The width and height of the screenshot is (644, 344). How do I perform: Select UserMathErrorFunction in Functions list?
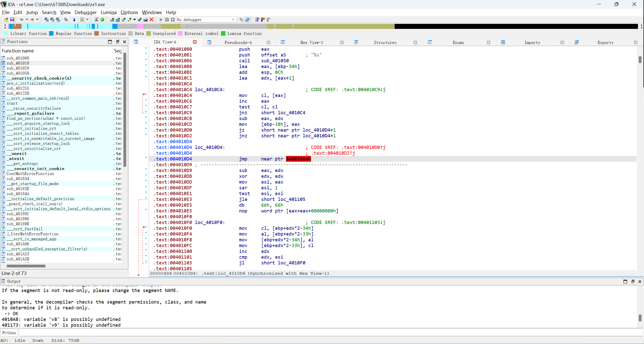30,174
